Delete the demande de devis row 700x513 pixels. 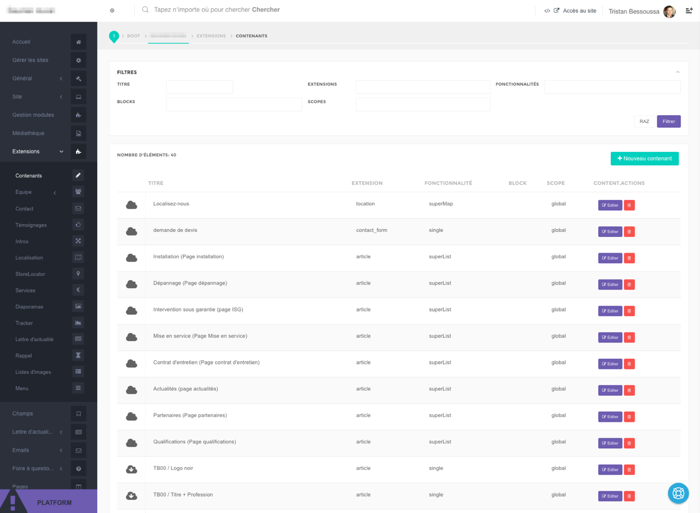629,232
